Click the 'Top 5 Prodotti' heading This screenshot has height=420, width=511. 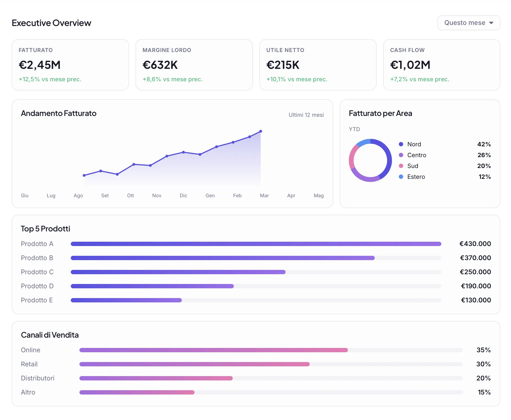tap(46, 229)
